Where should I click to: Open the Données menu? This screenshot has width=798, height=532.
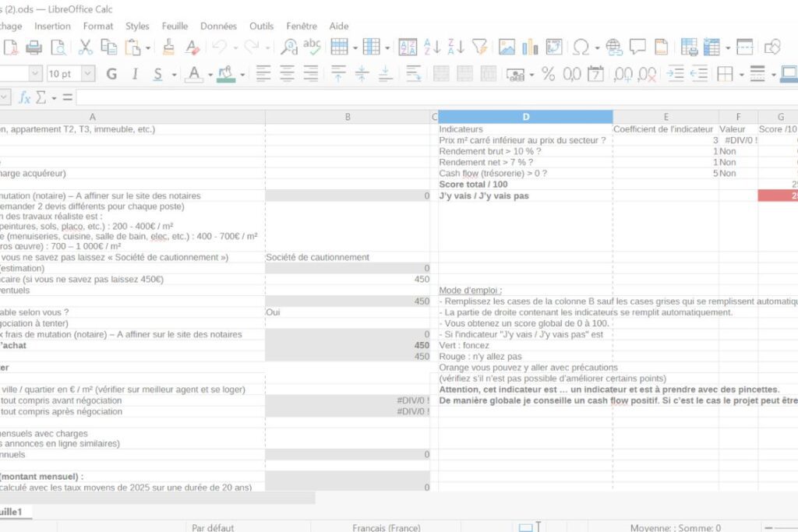pyautogui.click(x=218, y=26)
